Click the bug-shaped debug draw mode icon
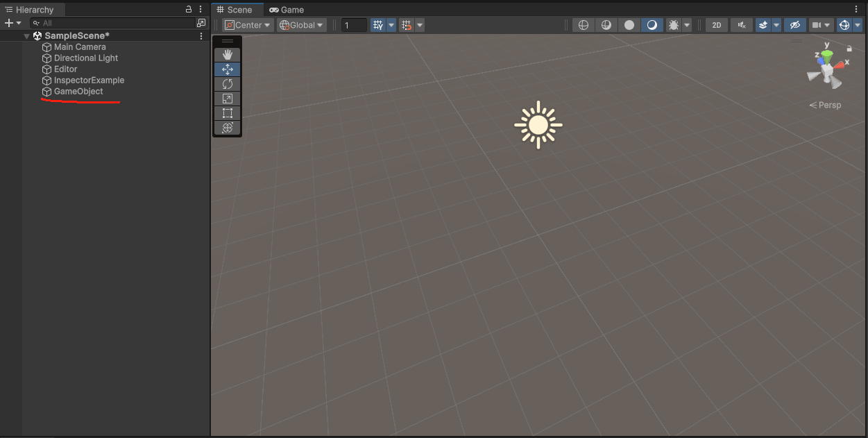Viewport: 868px width, 438px height. point(673,25)
